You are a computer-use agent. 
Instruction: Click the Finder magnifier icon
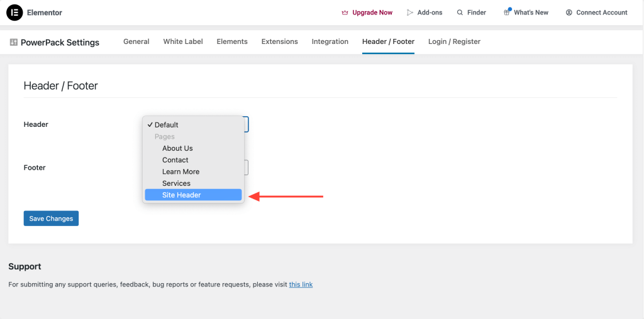click(460, 13)
